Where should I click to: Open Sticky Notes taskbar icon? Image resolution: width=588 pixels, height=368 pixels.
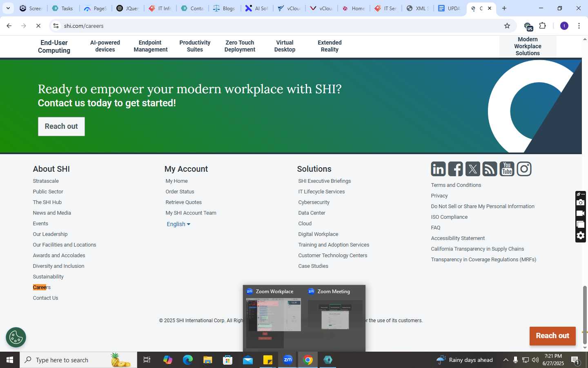click(x=268, y=360)
